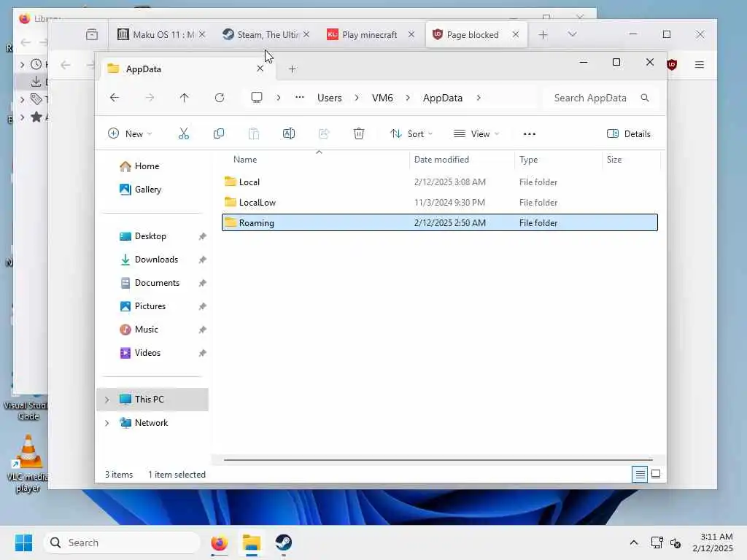Screen dimensions: 747x560
Task: Expand the This PC tree node
Action: (107, 400)
